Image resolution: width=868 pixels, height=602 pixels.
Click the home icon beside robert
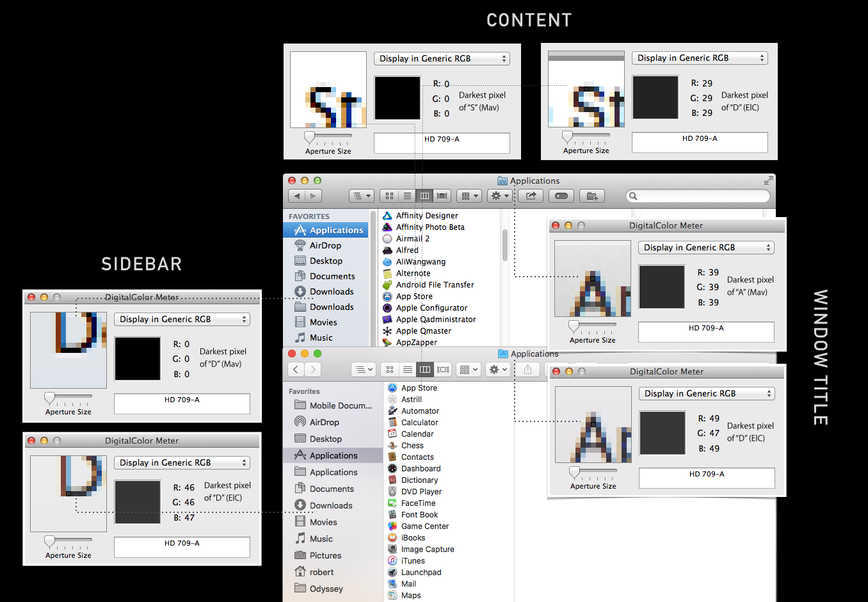click(300, 572)
